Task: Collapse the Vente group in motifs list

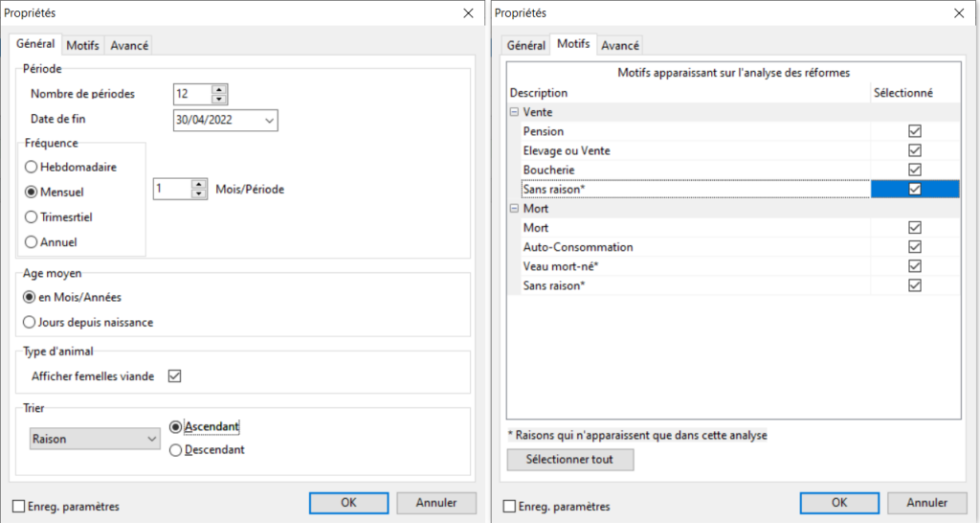Action: pyautogui.click(x=514, y=112)
